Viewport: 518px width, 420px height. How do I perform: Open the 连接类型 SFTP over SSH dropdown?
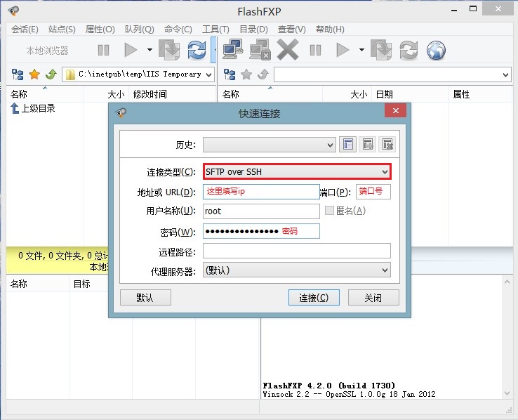[x=297, y=171]
